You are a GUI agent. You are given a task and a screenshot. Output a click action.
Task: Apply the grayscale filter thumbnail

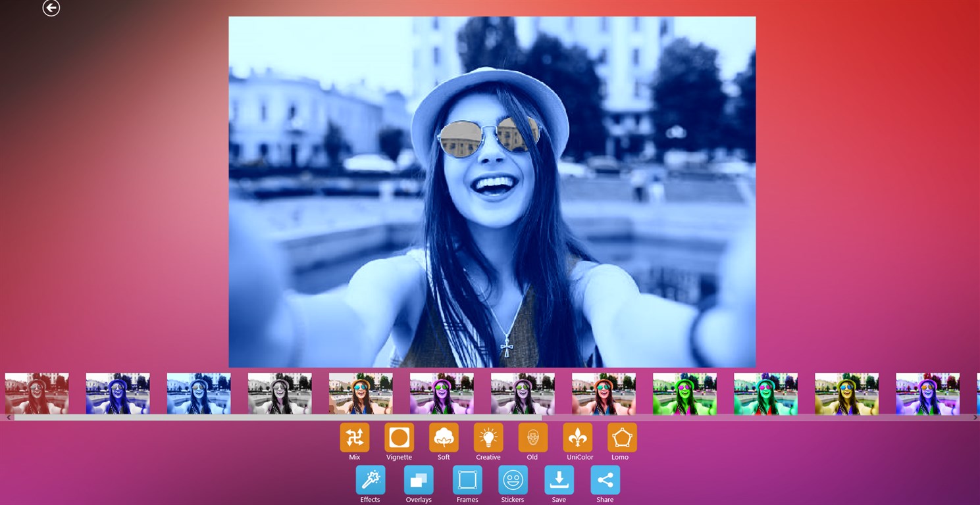[x=280, y=394]
